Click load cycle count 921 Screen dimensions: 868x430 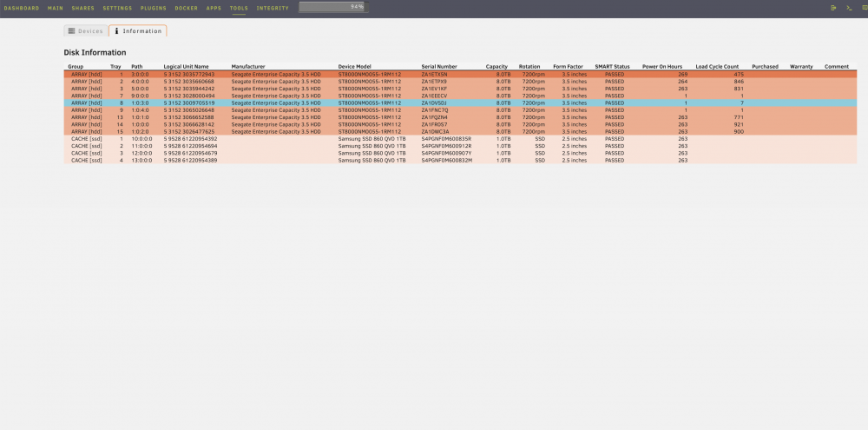(739, 125)
